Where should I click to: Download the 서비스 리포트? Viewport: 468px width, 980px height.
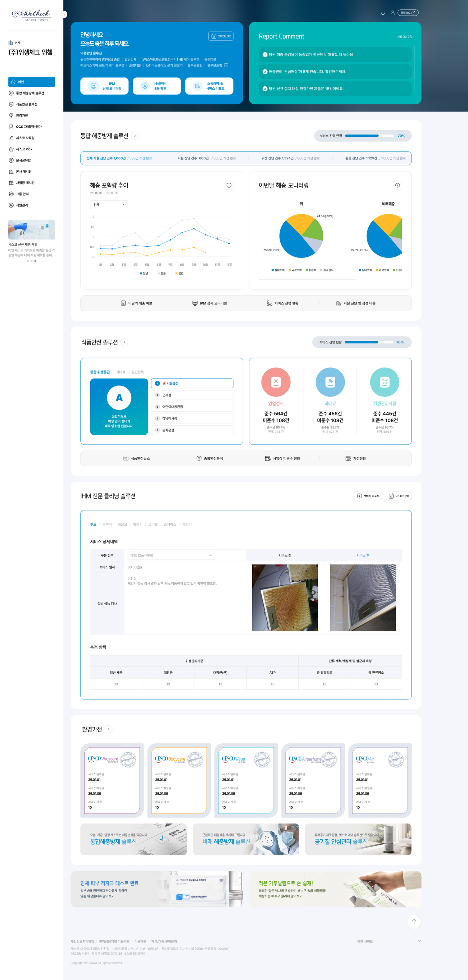[368, 496]
